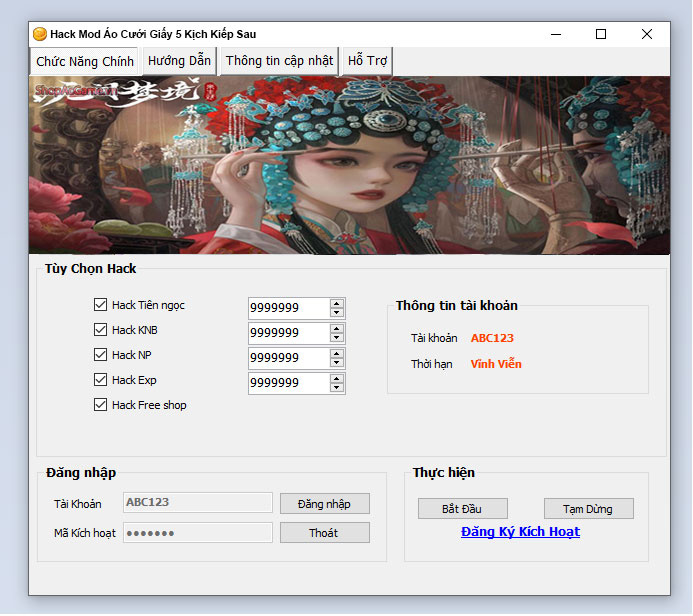Click the game banner image
693x616 pixels.
pyautogui.click(x=349, y=165)
